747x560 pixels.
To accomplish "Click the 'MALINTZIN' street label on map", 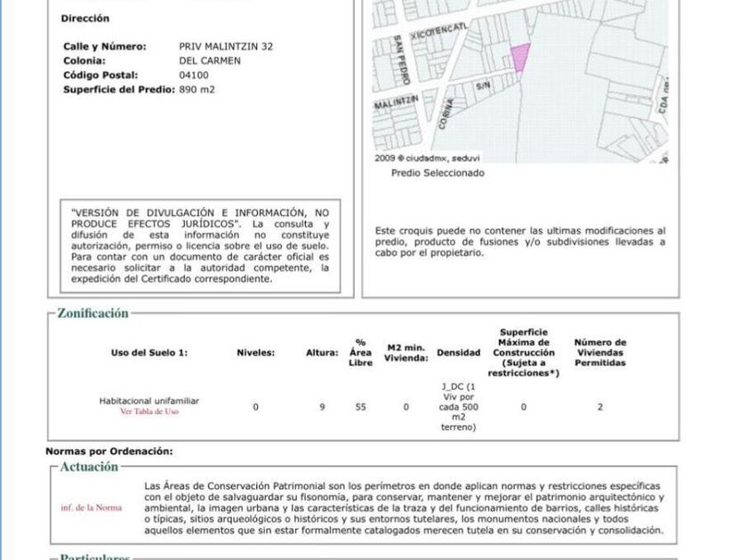I will click(396, 101).
